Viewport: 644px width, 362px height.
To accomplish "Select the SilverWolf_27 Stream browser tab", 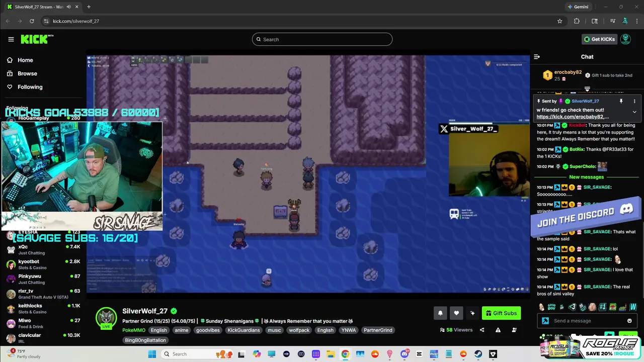I will click(42, 7).
